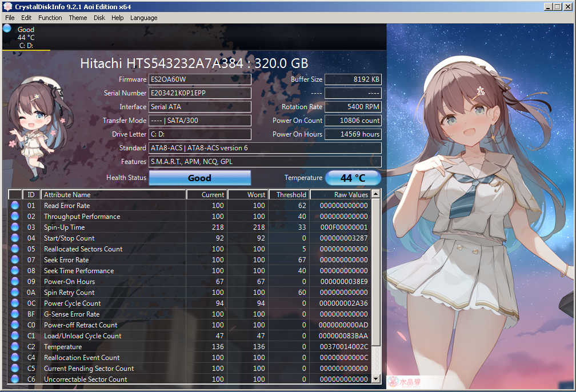Click the Power On Hours value
The width and height of the screenshot is (576, 392).
353,134
